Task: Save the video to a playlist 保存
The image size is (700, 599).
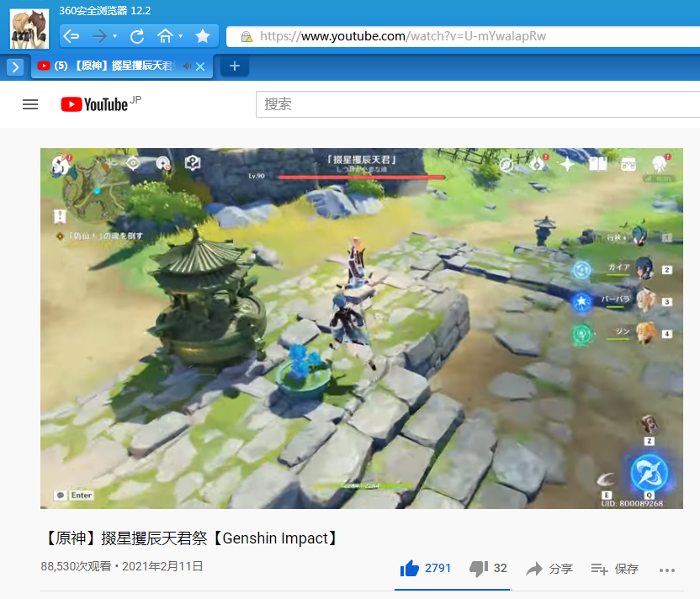Action: pos(615,569)
